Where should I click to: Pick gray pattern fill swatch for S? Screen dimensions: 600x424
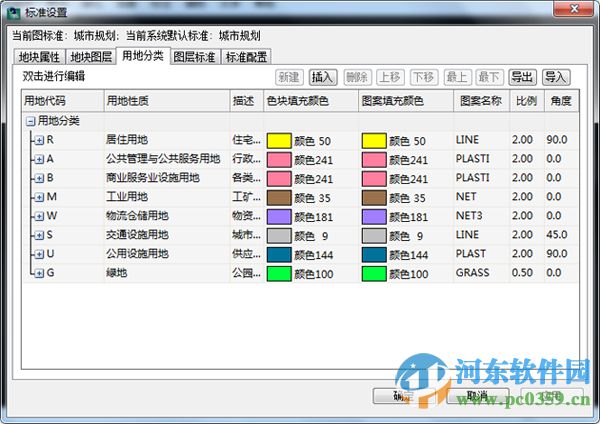374,236
